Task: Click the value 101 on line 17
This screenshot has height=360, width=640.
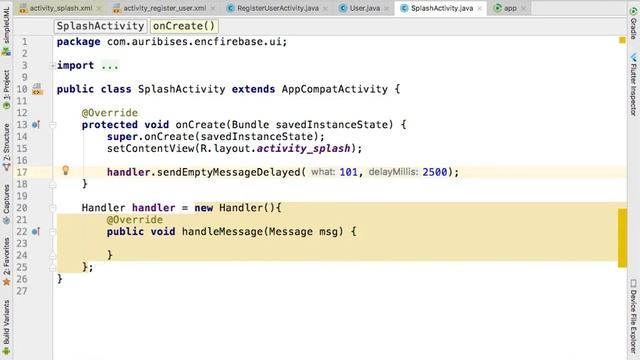Action: pyautogui.click(x=349, y=172)
